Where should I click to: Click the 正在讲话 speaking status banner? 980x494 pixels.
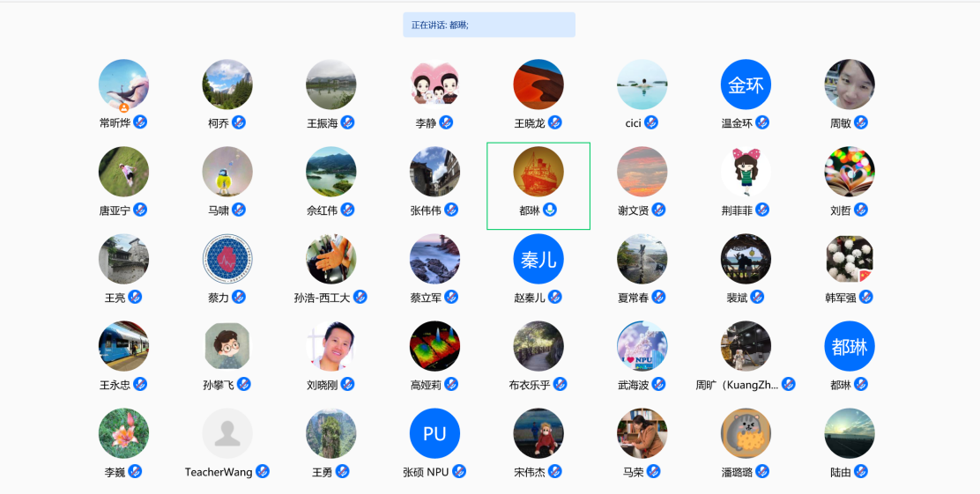click(489, 25)
